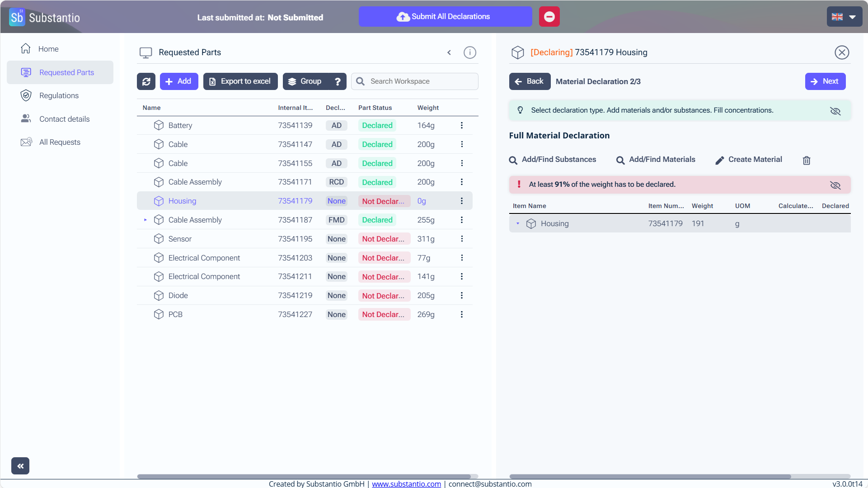
Task: Hide the 91% weight warning banner
Action: pos(835,185)
